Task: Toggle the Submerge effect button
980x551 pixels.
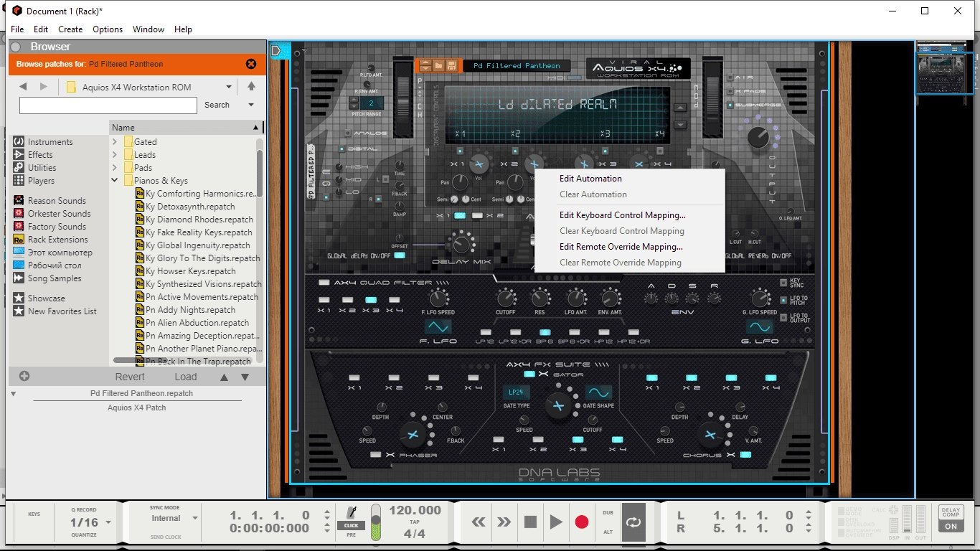Action: [730, 105]
